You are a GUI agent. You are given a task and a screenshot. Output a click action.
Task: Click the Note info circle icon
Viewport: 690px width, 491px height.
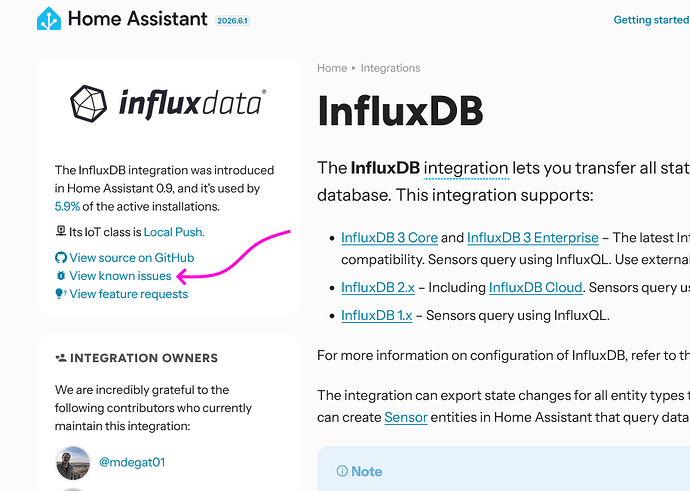pyautogui.click(x=342, y=471)
